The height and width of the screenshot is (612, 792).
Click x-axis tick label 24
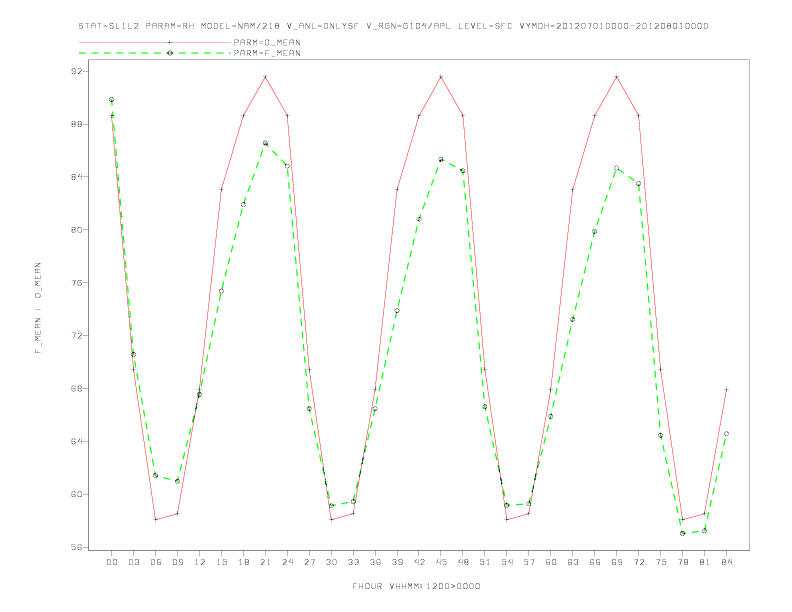point(287,562)
